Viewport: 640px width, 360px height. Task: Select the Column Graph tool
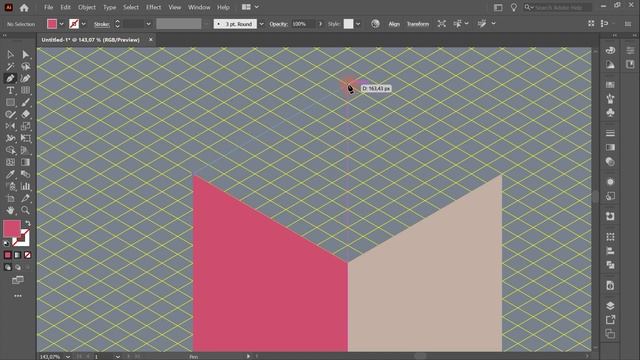(x=25, y=187)
